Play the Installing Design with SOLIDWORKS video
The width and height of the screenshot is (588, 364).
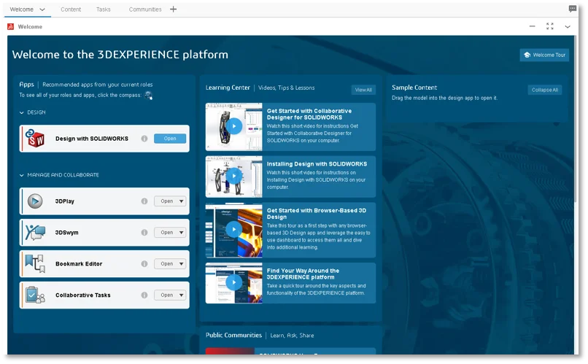[x=233, y=176]
